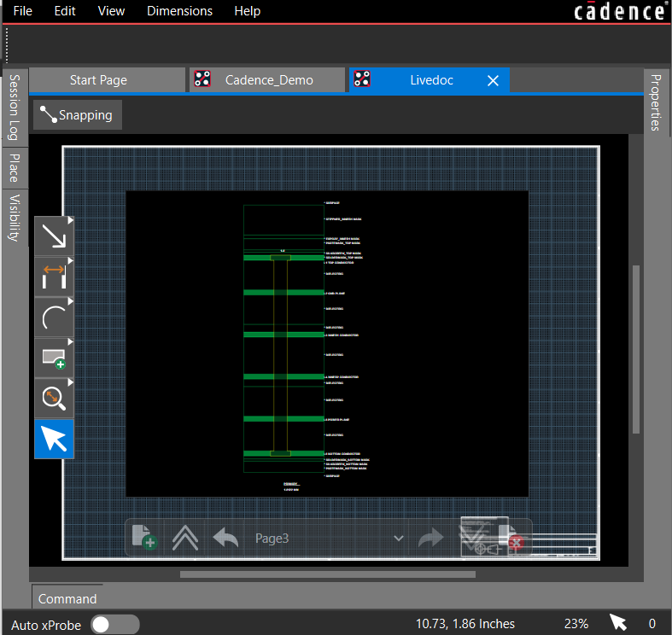Open the View menu
672x635 pixels.
[x=111, y=11]
